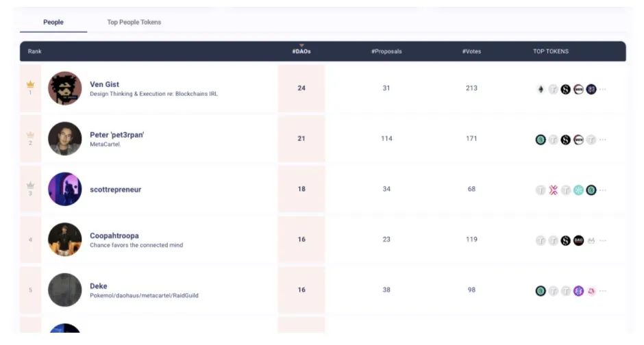The height and width of the screenshot is (345, 644).
Task: Sort by the #DAOs column header
Action: [x=301, y=51]
